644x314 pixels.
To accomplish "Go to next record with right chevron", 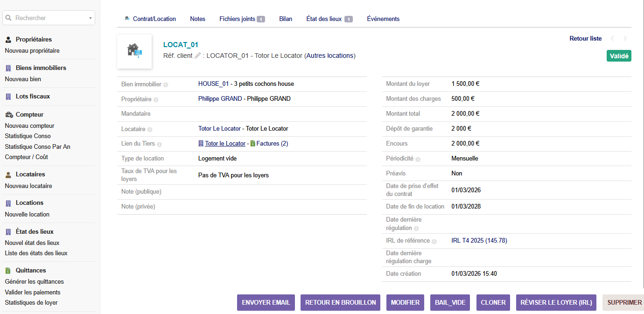I will tap(625, 39).
